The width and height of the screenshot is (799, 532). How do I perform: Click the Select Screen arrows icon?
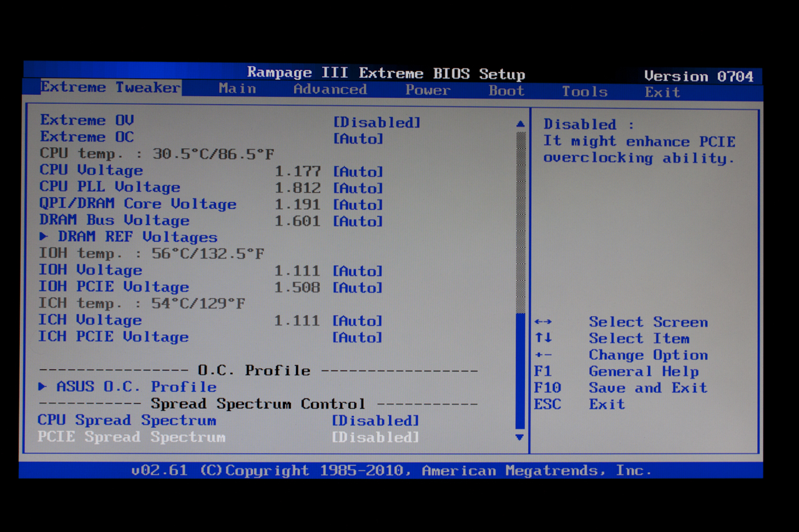click(543, 322)
